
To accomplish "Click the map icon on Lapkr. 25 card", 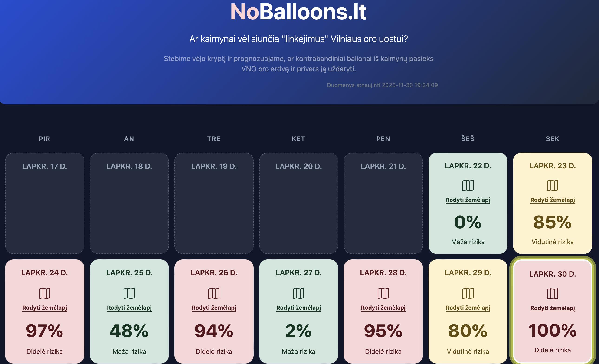I will pyautogui.click(x=129, y=293).
